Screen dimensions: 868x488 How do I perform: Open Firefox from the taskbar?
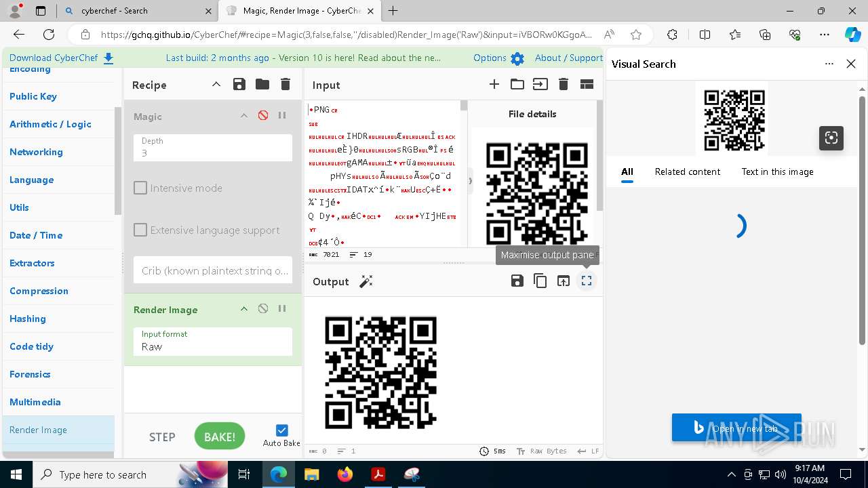pos(345,474)
